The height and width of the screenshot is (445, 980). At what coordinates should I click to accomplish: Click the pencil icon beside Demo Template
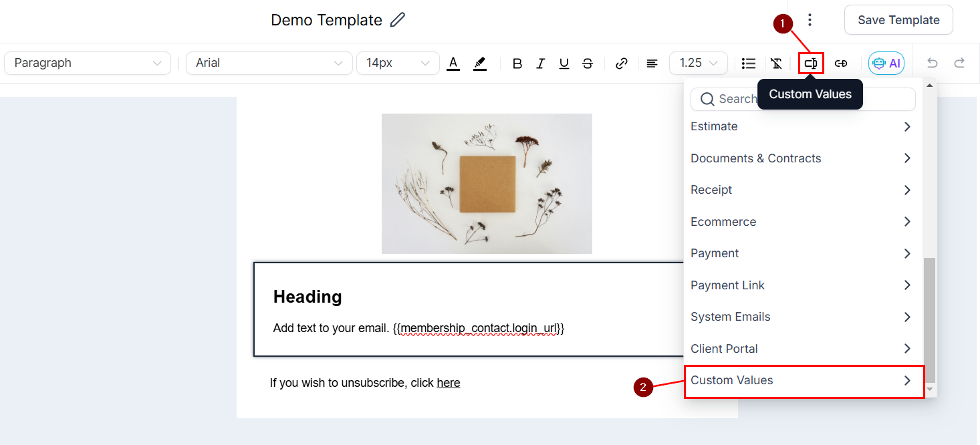398,20
